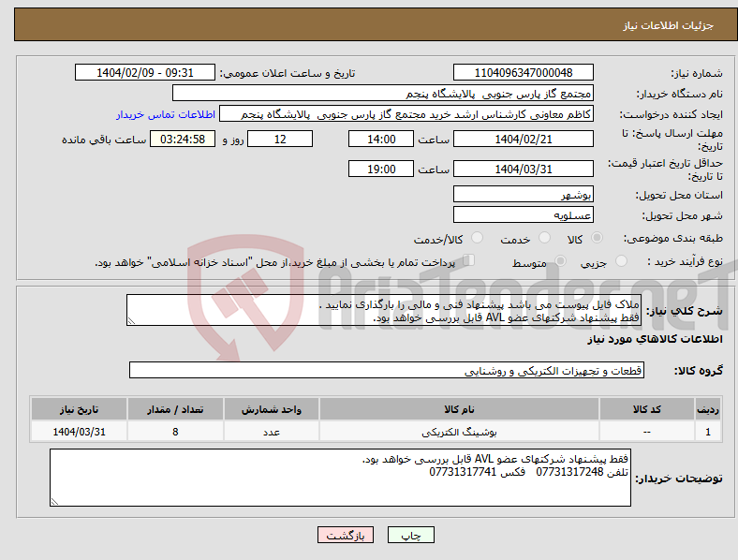Click the remaining days field showing 12
The height and width of the screenshot is (560, 738).
pyautogui.click(x=280, y=139)
